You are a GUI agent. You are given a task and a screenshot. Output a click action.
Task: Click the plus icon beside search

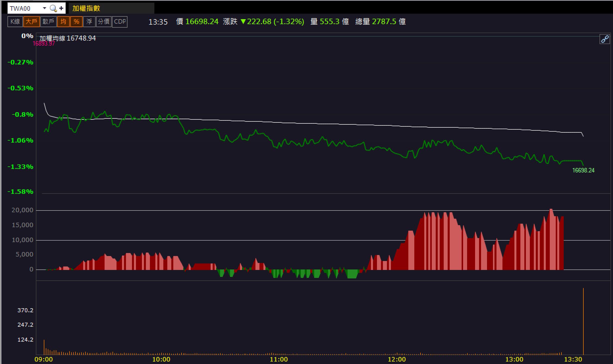point(61,8)
